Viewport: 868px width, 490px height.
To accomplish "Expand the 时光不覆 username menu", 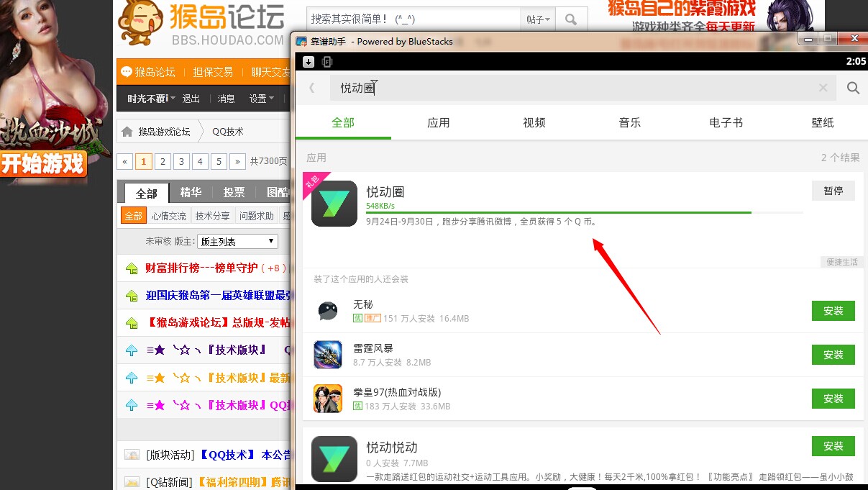I will pyautogui.click(x=152, y=99).
